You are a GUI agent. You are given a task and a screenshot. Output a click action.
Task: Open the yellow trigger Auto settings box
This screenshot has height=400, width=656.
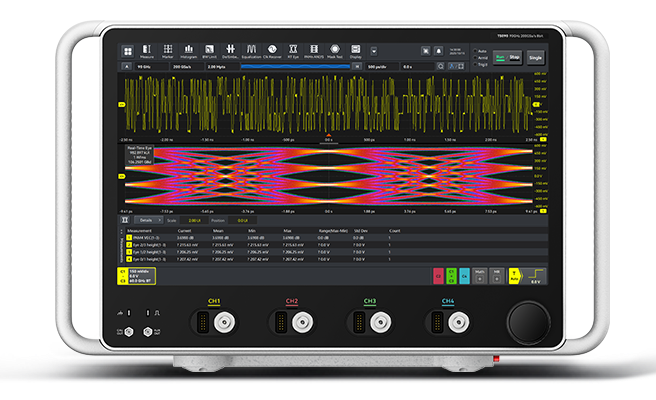[515, 276]
